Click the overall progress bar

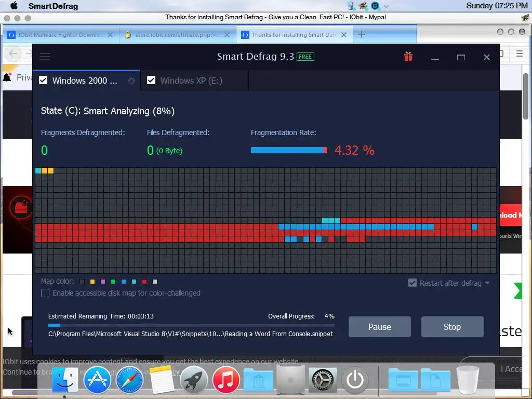191,325
